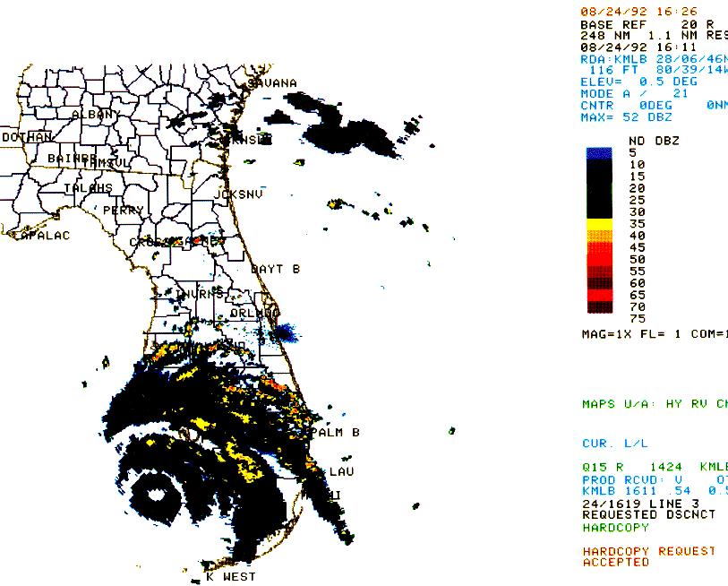Select the DOTHAN label on the map
Screen dimensions: 728x586
click(x=27, y=137)
